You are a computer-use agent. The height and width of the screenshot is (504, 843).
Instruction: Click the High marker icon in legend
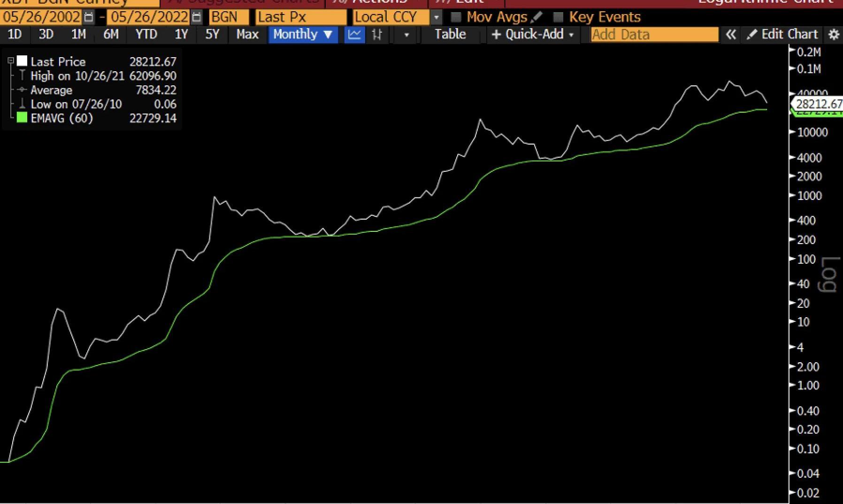(22, 76)
